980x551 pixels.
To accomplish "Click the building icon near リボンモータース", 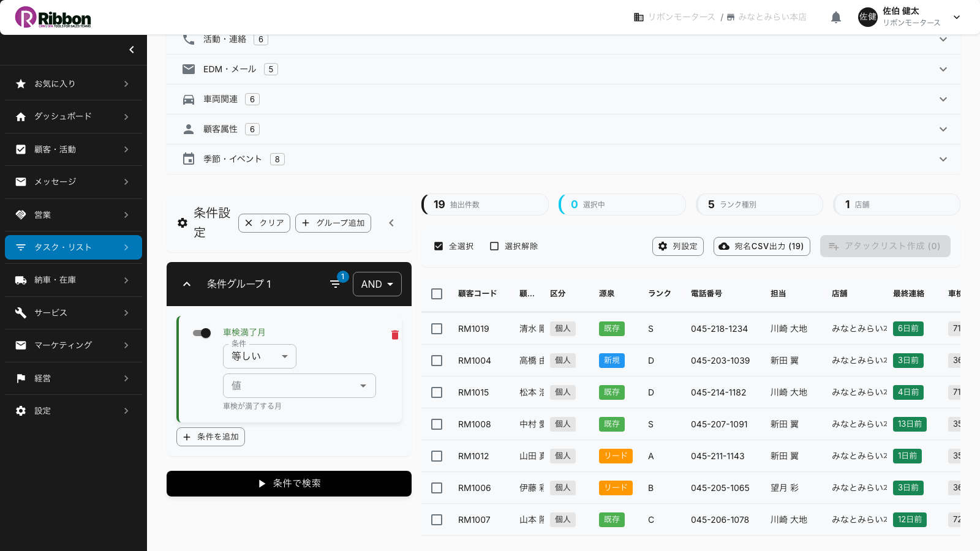I will [x=638, y=17].
